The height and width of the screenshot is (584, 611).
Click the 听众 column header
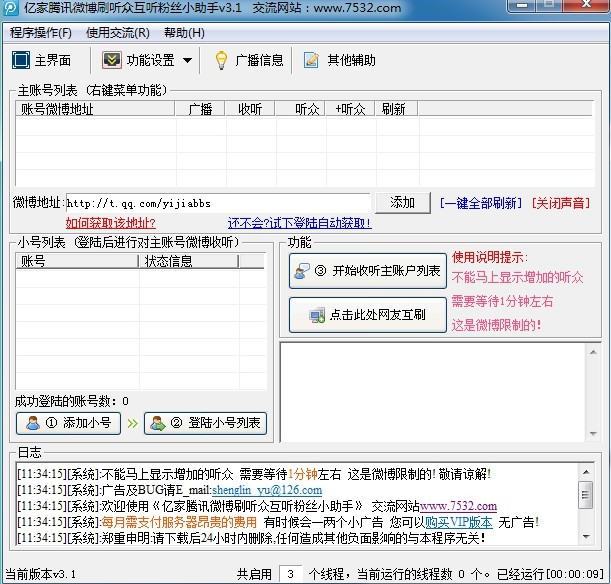(300, 109)
